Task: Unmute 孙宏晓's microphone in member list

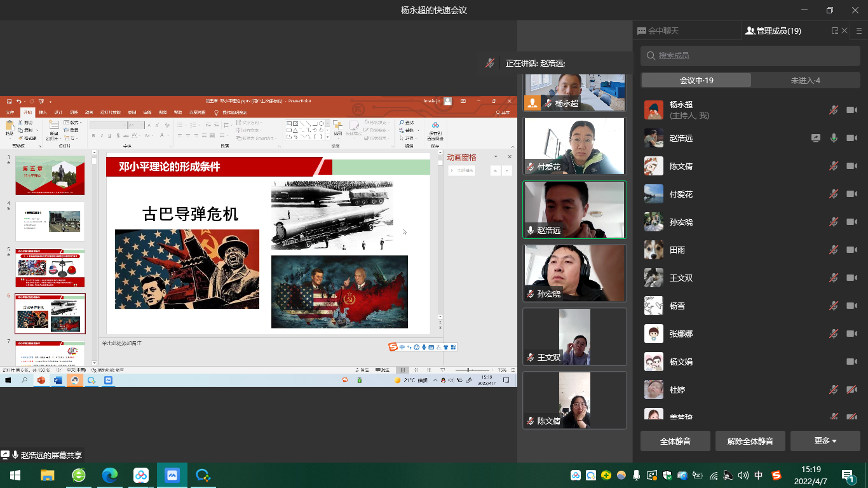Action: (x=834, y=222)
